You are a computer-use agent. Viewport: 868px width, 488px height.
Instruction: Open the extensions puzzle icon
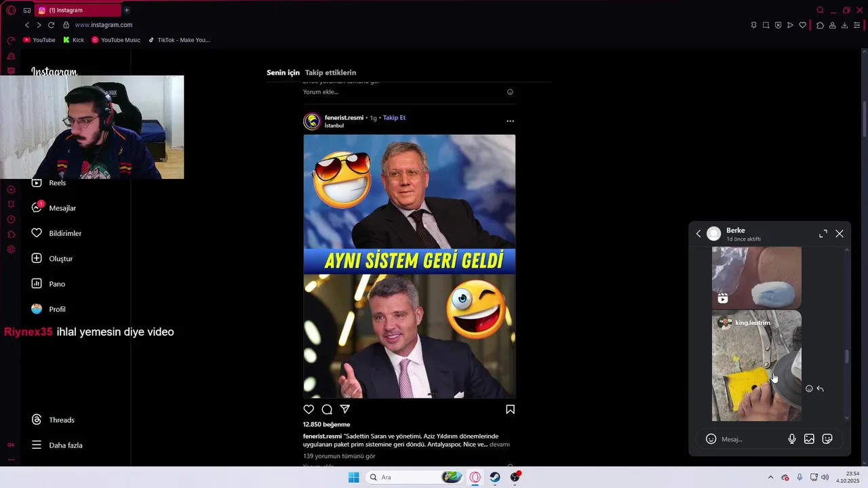[820, 25]
